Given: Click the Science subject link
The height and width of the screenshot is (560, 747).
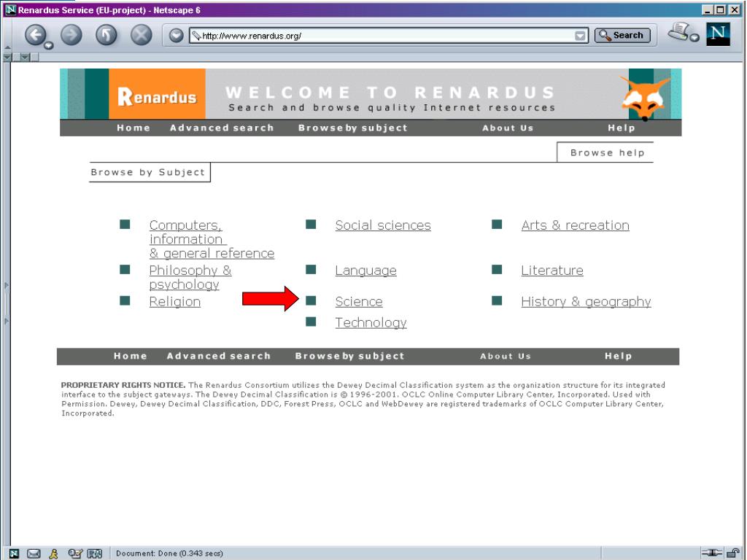Looking at the screenshot, I should coord(359,301).
